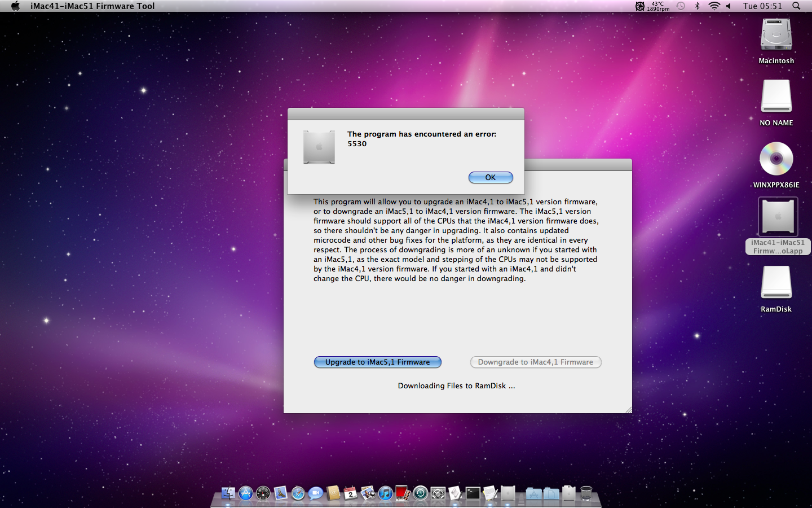Open App Store from the Dock
Viewport: 812px width, 508px height.
point(246,493)
